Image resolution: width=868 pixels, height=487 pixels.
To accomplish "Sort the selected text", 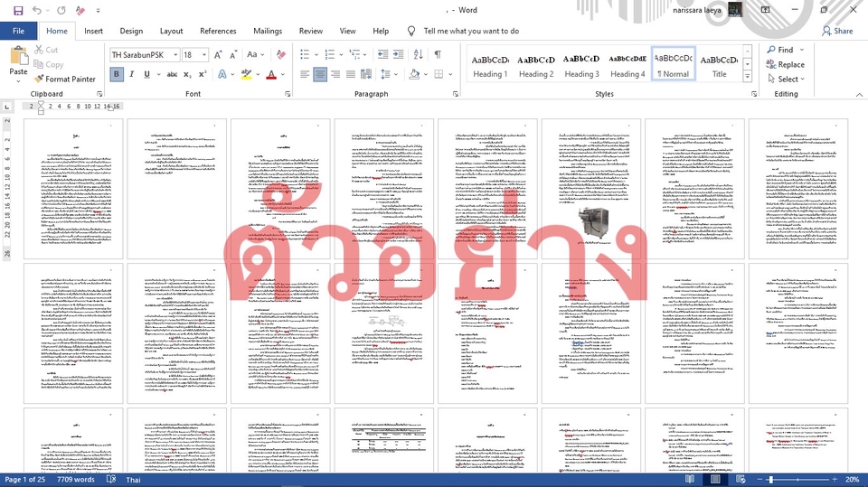I will tap(418, 54).
